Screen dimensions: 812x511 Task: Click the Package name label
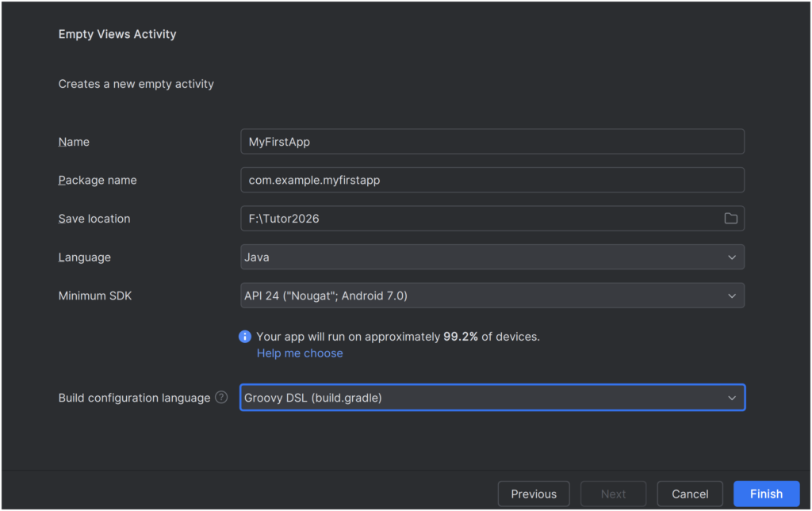98,180
